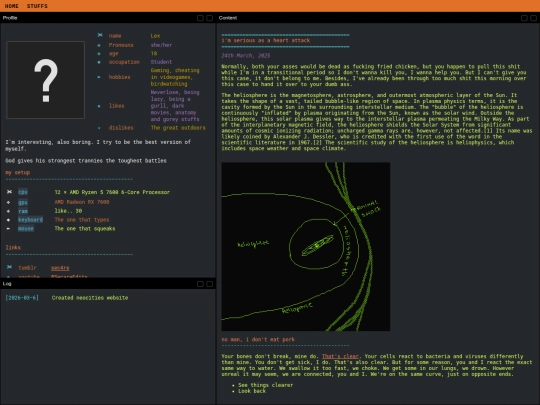540x405 pixels.
Task: Click the right square button in Profile header
Action: pos(209,18)
